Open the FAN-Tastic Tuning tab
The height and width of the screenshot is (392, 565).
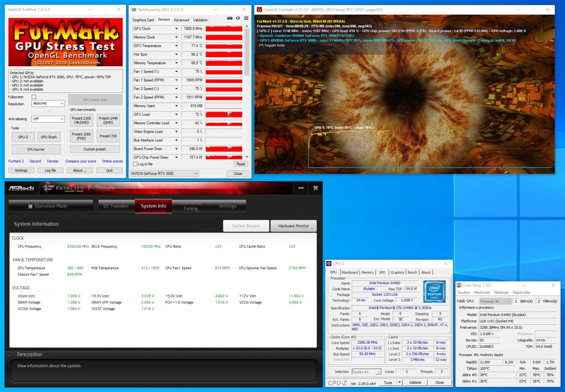[191, 206]
